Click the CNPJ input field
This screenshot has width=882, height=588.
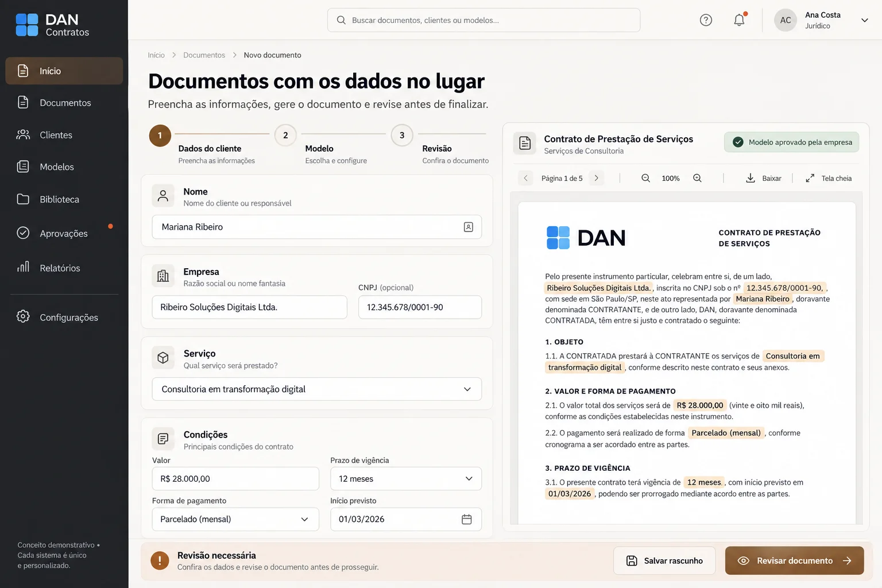420,307
